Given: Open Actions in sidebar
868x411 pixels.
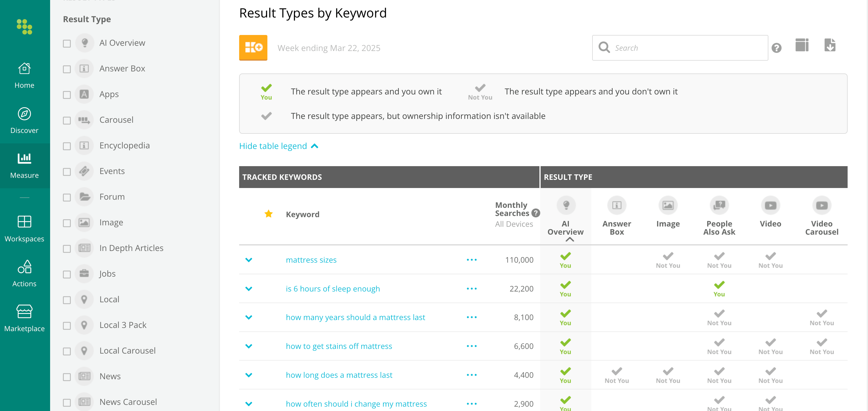Looking at the screenshot, I should pyautogui.click(x=24, y=274).
